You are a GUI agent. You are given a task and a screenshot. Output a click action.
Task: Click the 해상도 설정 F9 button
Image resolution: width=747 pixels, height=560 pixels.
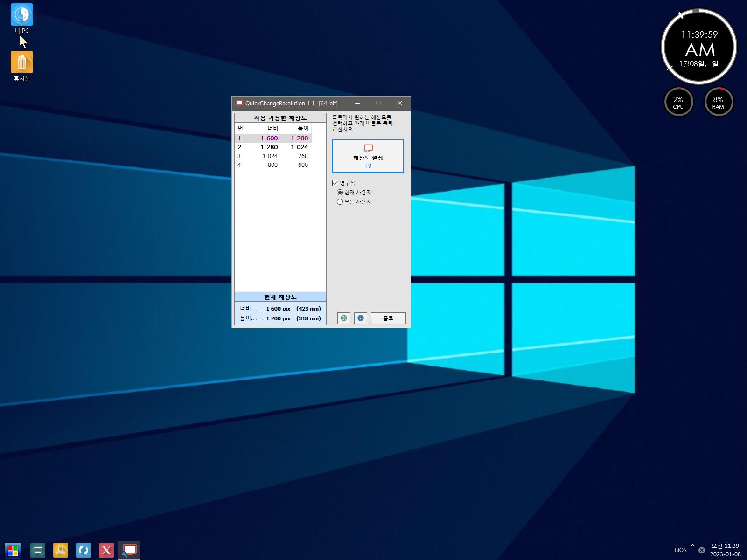pos(368,156)
